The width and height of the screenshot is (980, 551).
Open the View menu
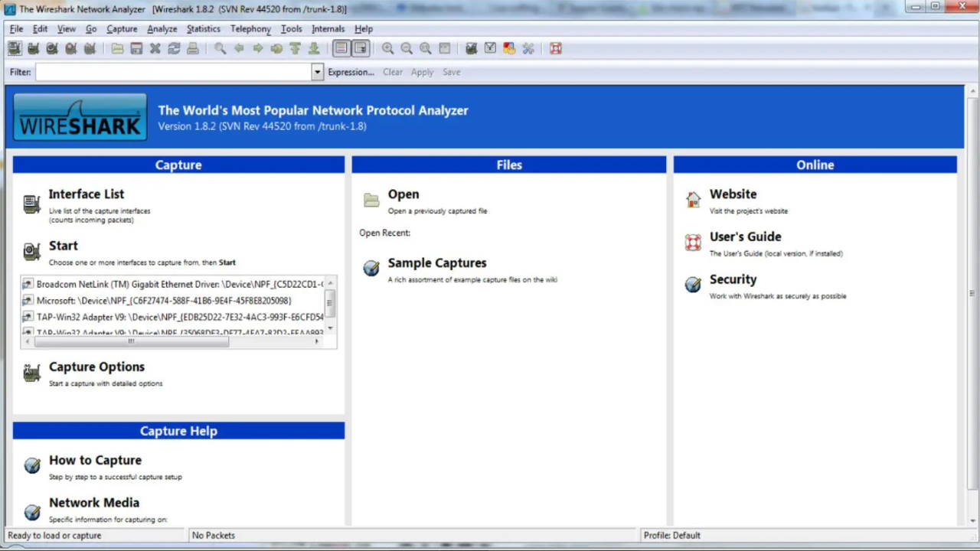(67, 28)
